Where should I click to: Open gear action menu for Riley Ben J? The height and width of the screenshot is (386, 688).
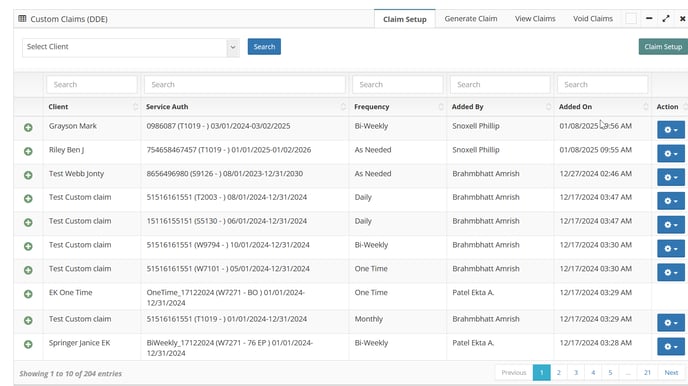pos(671,154)
